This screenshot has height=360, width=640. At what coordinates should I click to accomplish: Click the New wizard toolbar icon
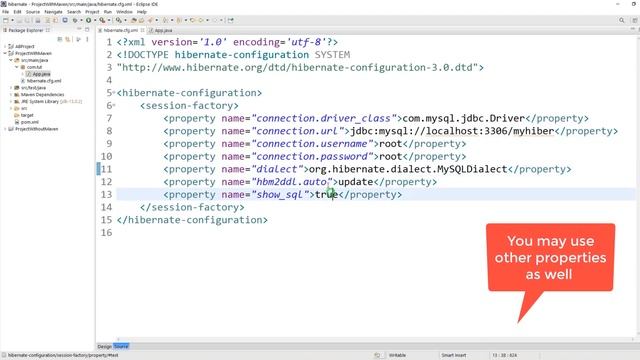(x=6, y=20)
